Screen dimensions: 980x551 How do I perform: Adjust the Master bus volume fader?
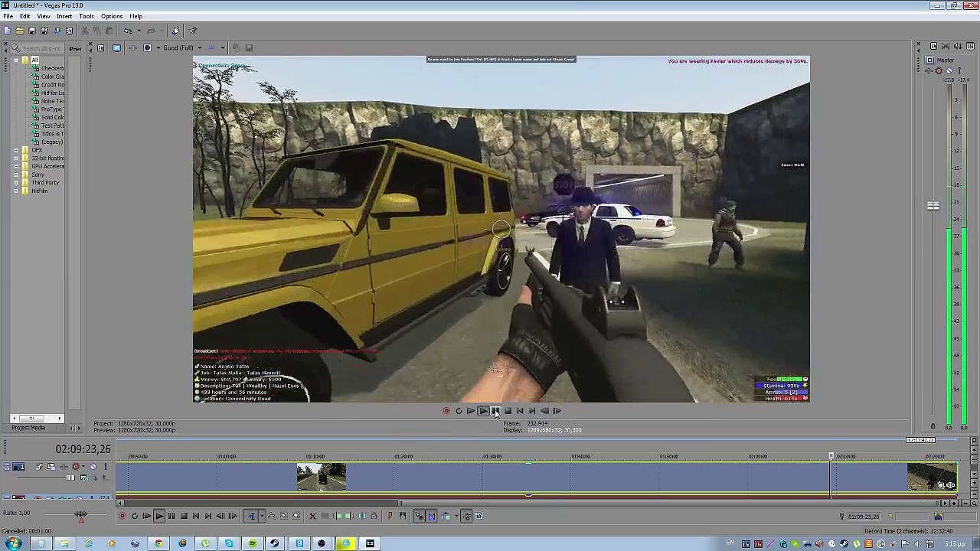pos(933,206)
